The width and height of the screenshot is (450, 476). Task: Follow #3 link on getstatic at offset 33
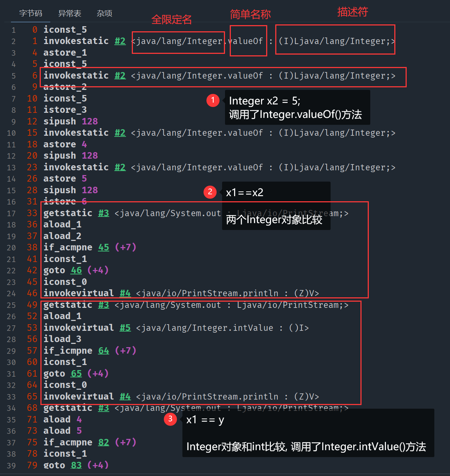pos(104,213)
